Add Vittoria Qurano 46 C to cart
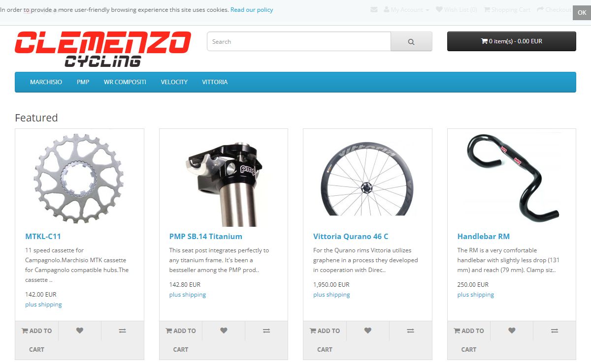This screenshot has width=591, height=364. coord(325,340)
